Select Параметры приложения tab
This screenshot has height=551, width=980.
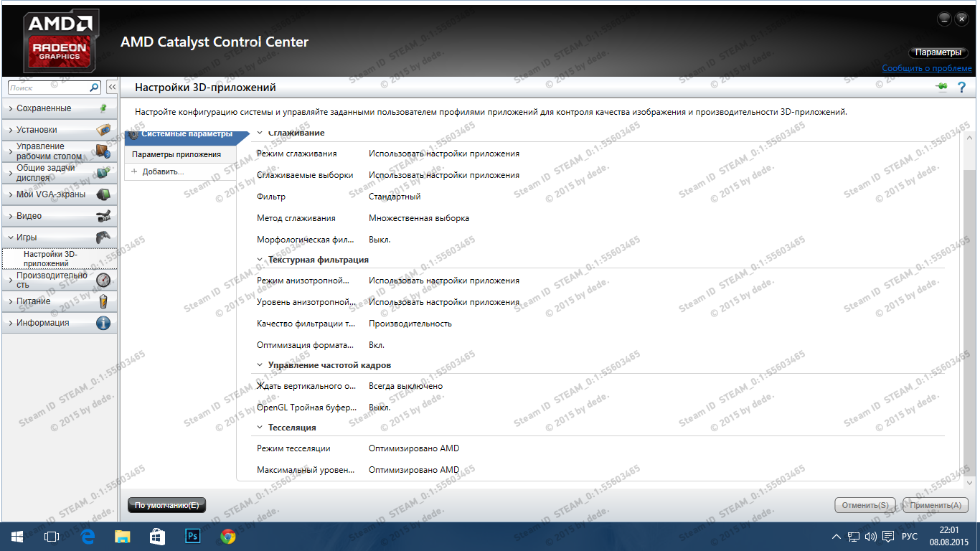[x=180, y=154]
